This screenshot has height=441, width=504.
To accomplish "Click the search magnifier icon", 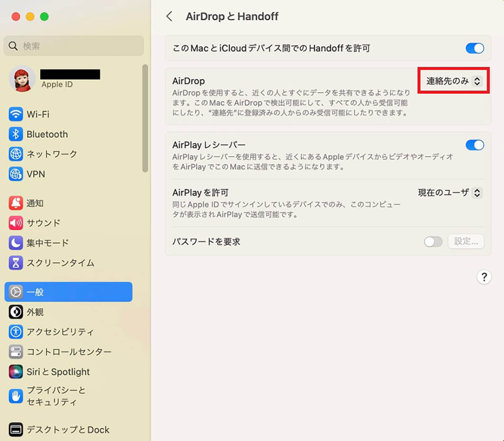I will click(x=13, y=45).
